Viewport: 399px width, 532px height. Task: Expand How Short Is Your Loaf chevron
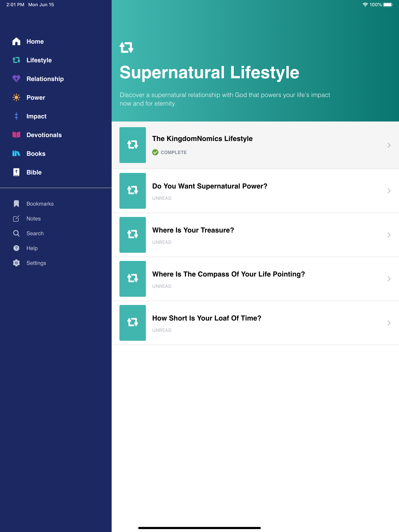(x=389, y=323)
